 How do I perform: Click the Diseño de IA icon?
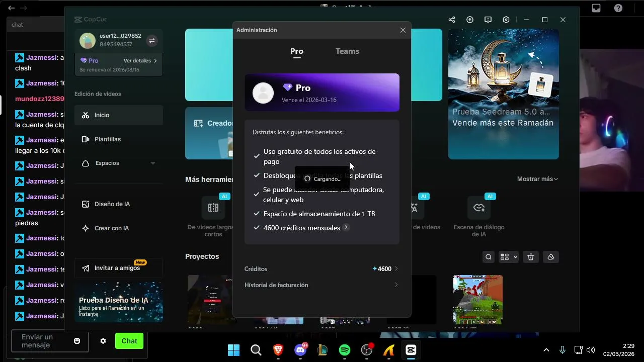coord(86,204)
